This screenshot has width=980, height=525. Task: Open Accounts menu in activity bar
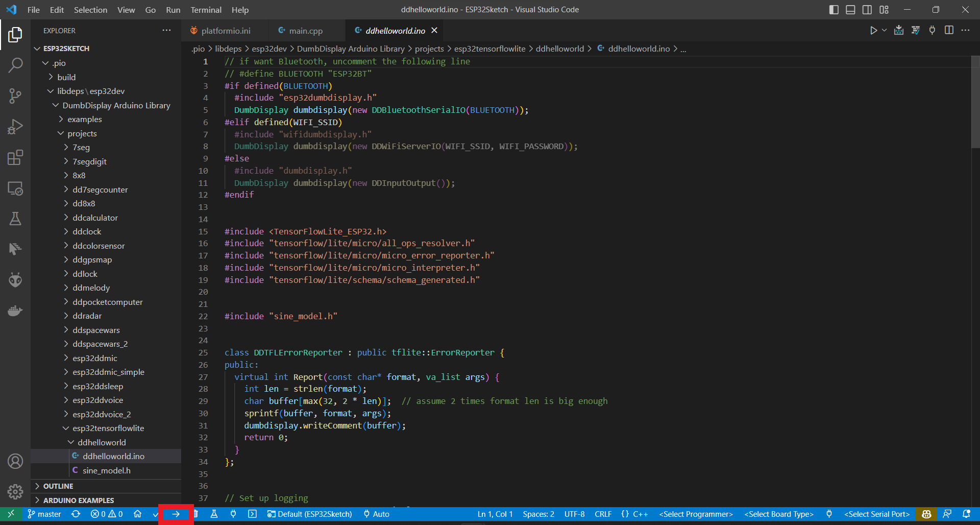15,461
